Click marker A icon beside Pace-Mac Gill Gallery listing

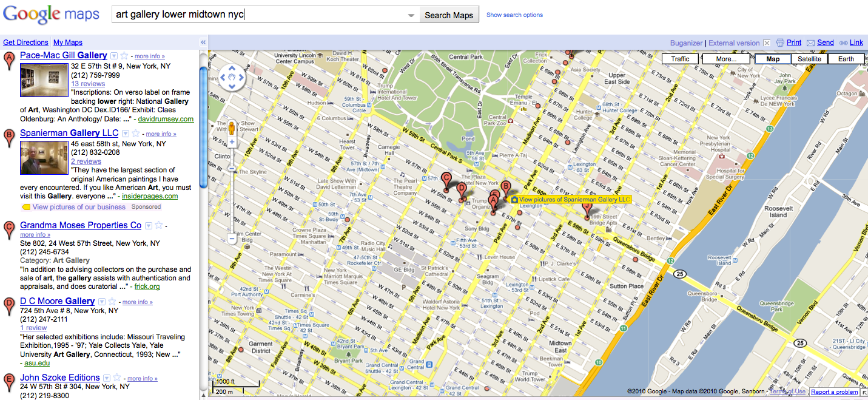point(8,61)
